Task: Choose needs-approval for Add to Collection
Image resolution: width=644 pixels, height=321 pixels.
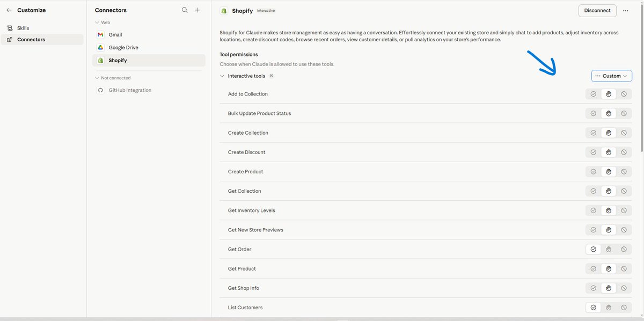Action: 609,94
